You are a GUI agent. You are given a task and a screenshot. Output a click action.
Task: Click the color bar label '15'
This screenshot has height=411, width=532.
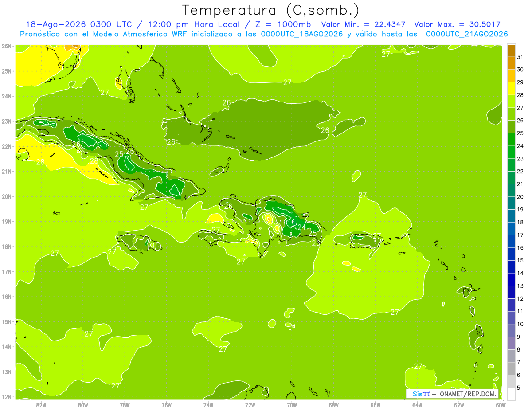point(520,261)
